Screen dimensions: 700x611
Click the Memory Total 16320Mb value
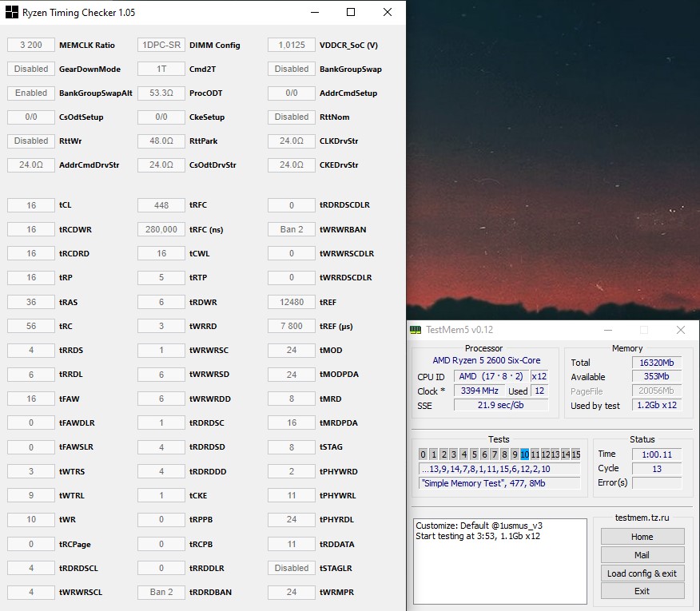[x=657, y=363]
